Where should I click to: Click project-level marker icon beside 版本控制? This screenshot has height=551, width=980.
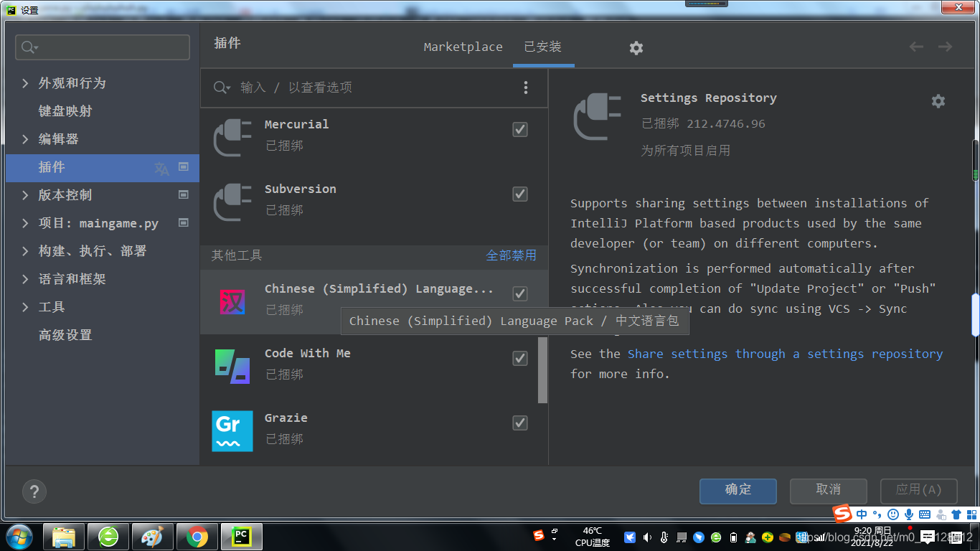pyautogui.click(x=184, y=194)
